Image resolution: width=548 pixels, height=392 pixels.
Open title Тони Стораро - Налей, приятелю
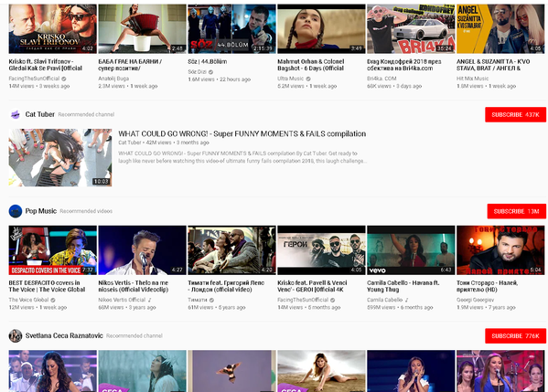click(487, 286)
